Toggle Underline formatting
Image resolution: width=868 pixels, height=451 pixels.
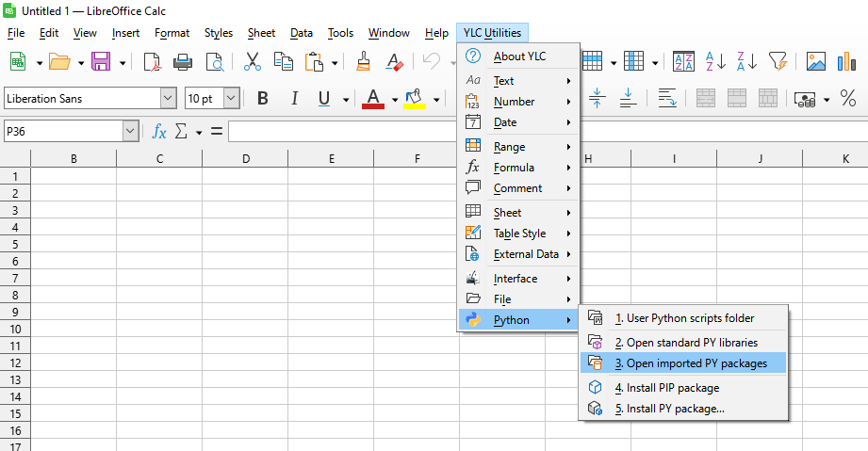coord(324,99)
